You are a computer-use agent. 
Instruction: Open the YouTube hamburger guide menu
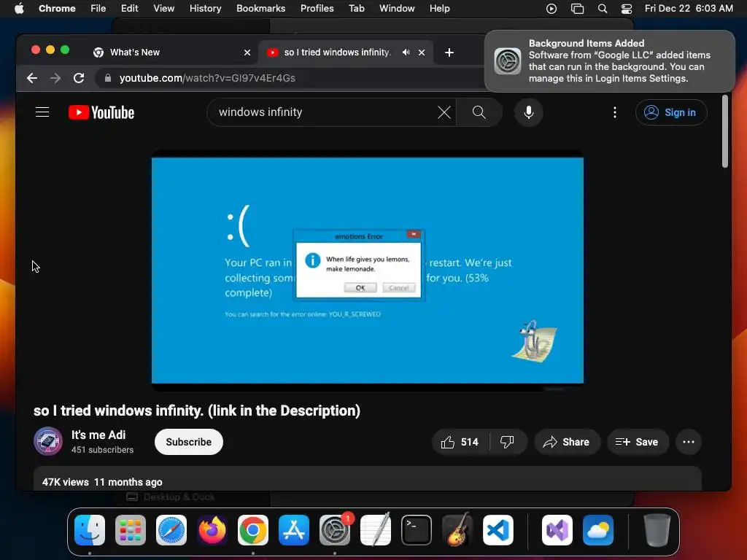pos(42,112)
